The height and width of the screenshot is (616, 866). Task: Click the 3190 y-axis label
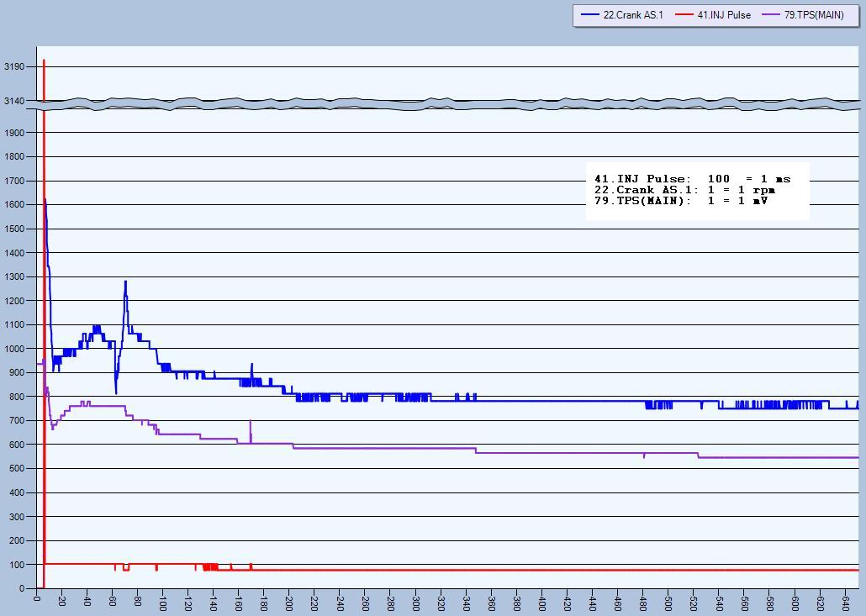pyautogui.click(x=14, y=66)
